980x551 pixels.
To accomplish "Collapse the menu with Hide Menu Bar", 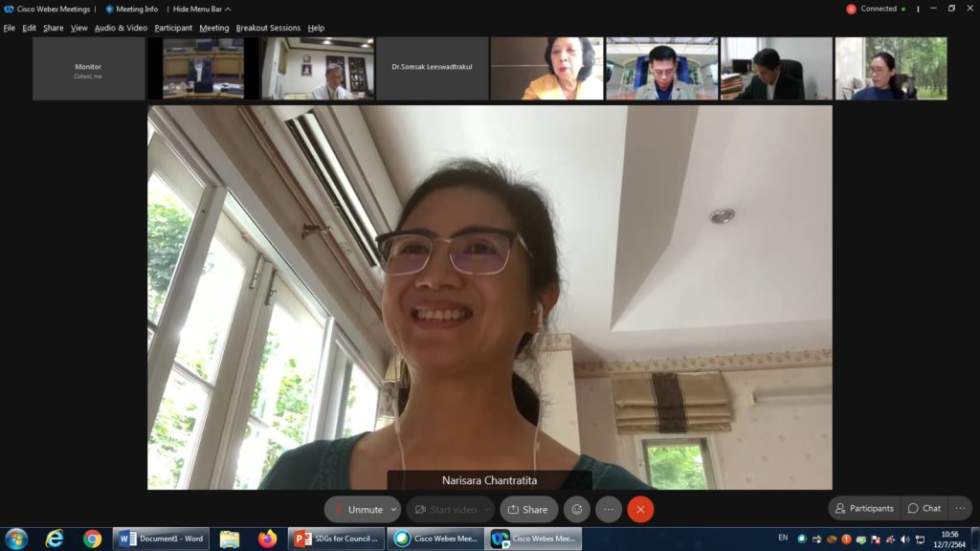I will coord(201,9).
